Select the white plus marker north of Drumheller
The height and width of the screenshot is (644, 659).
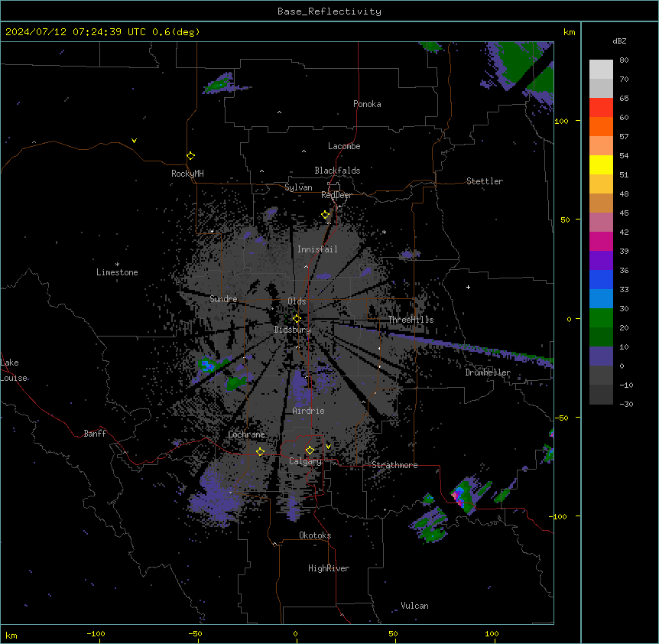468,287
